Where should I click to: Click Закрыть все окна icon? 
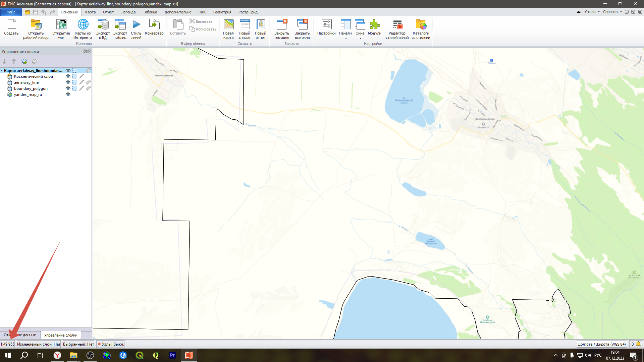click(302, 25)
